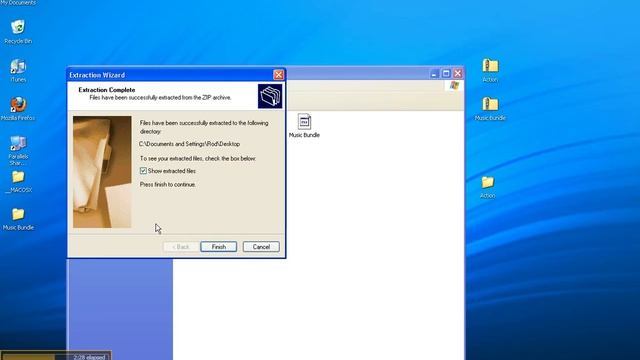Select the zipped Action folder on desktop
This screenshot has width=640, height=360.
coord(490,70)
